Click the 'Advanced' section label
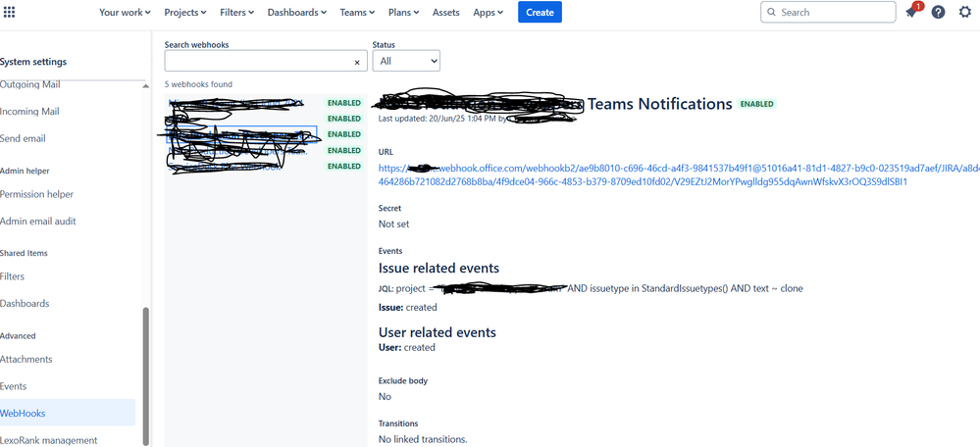 coord(18,335)
